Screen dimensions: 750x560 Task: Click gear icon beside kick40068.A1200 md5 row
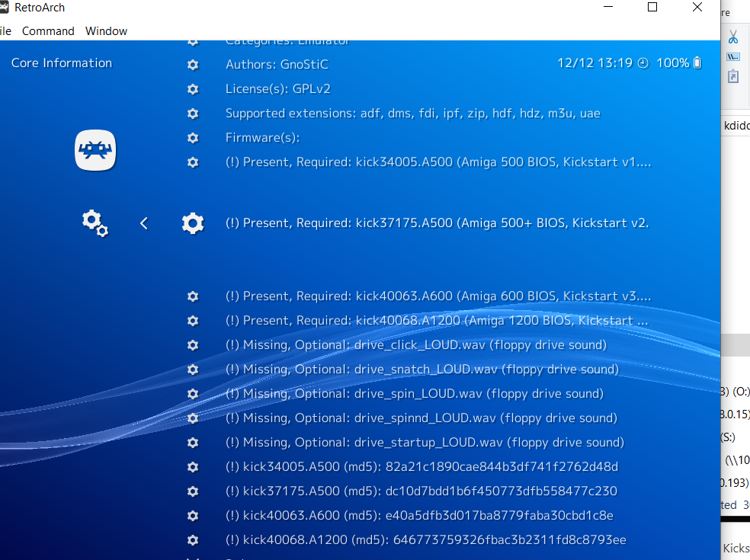point(193,540)
